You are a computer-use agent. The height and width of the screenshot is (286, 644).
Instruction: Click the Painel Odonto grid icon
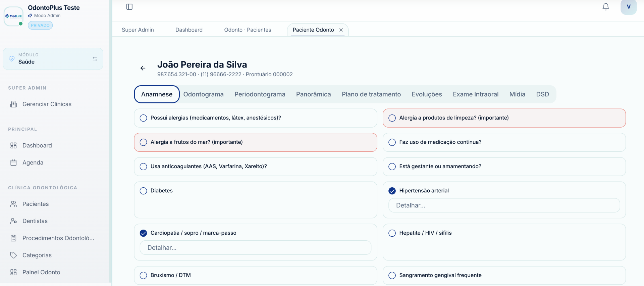tap(13, 272)
